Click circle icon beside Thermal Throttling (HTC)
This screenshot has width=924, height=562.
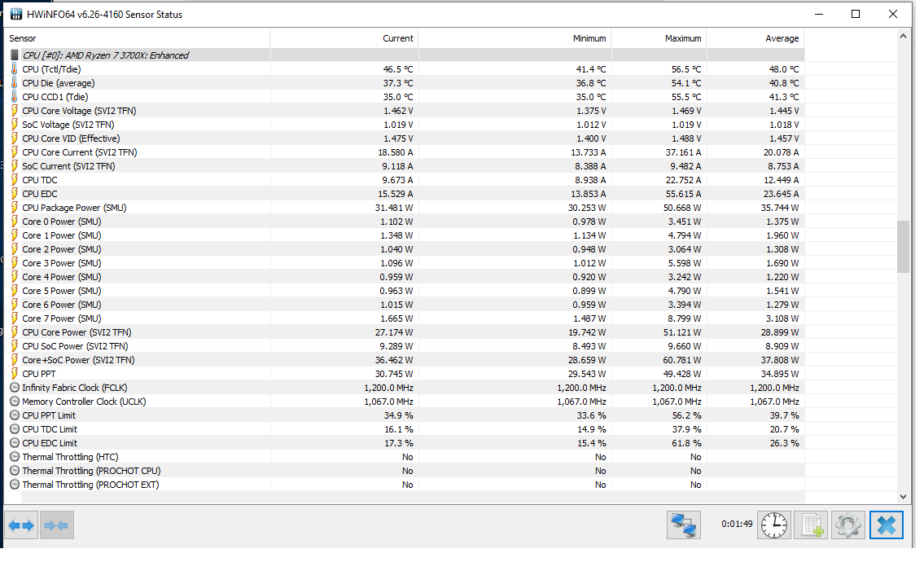(15, 457)
